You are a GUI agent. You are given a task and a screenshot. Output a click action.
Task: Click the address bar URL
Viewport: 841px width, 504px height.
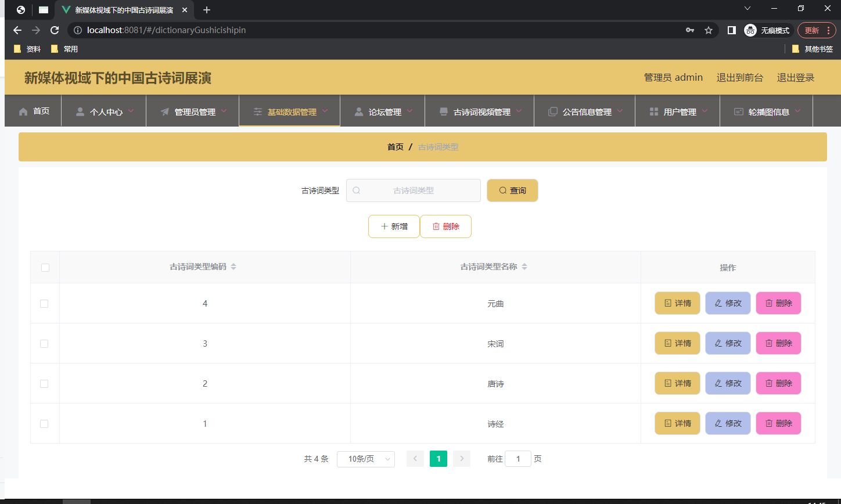point(166,30)
